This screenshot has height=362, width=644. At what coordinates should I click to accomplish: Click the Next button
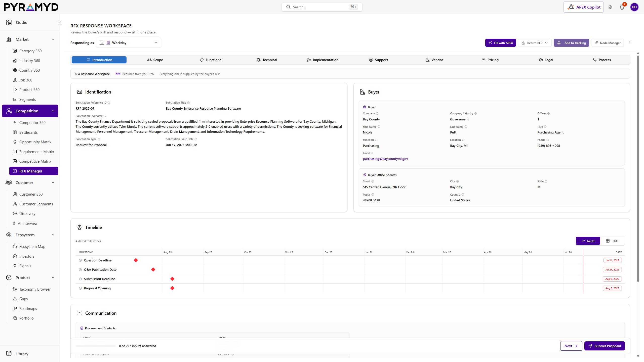[571, 346]
